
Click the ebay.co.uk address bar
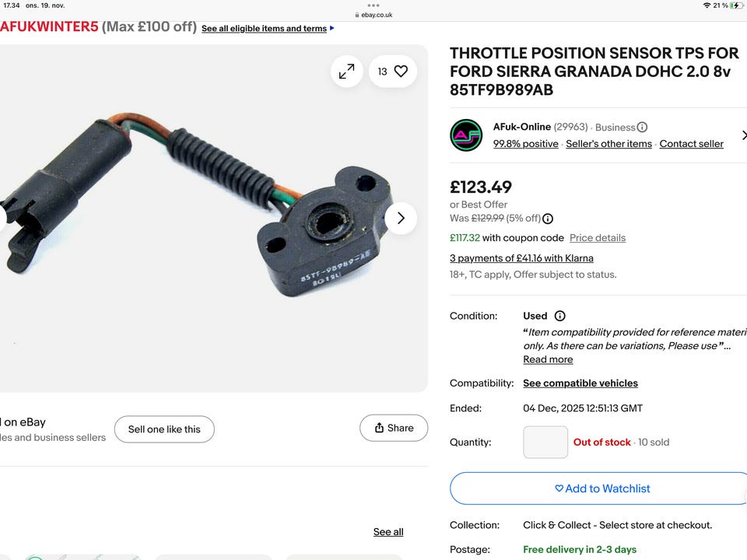click(x=373, y=15)
